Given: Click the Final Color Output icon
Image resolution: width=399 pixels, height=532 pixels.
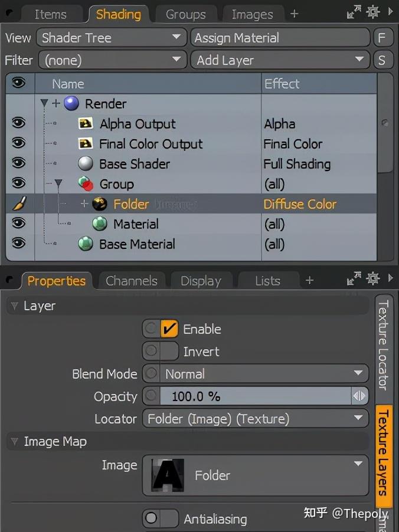Looking at the screenshot, I should tap(86, 144).
